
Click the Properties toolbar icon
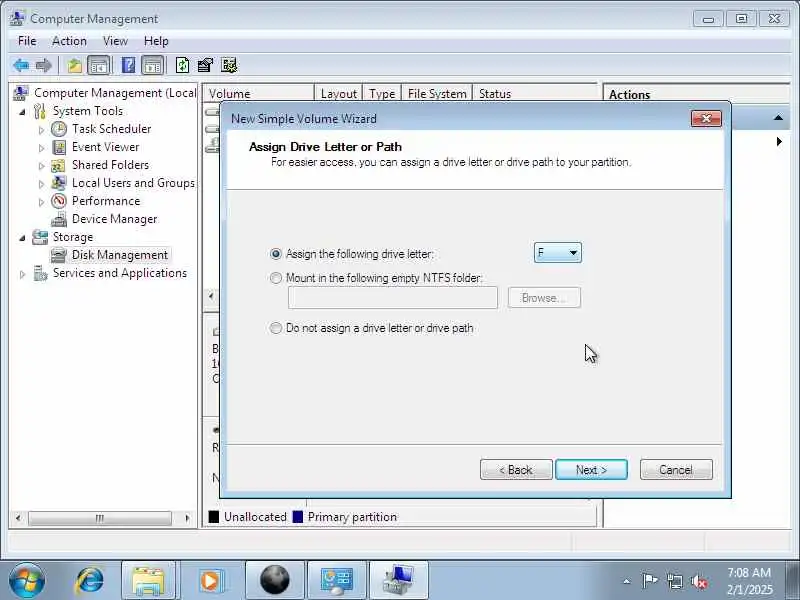[205, 65]
